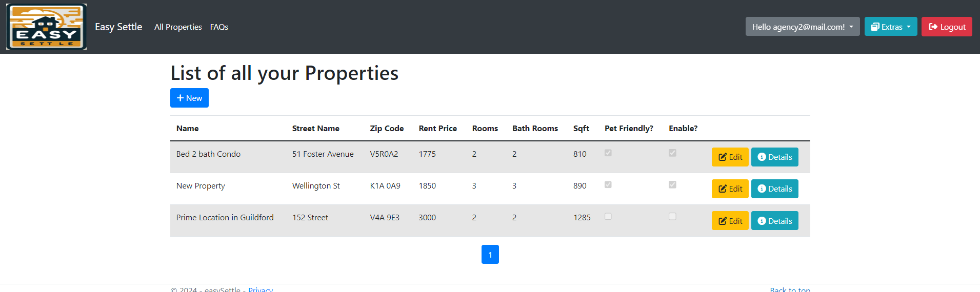Click info icon for New Property details
This screenshot has width=980, height=292.
(x=762, y=189)
